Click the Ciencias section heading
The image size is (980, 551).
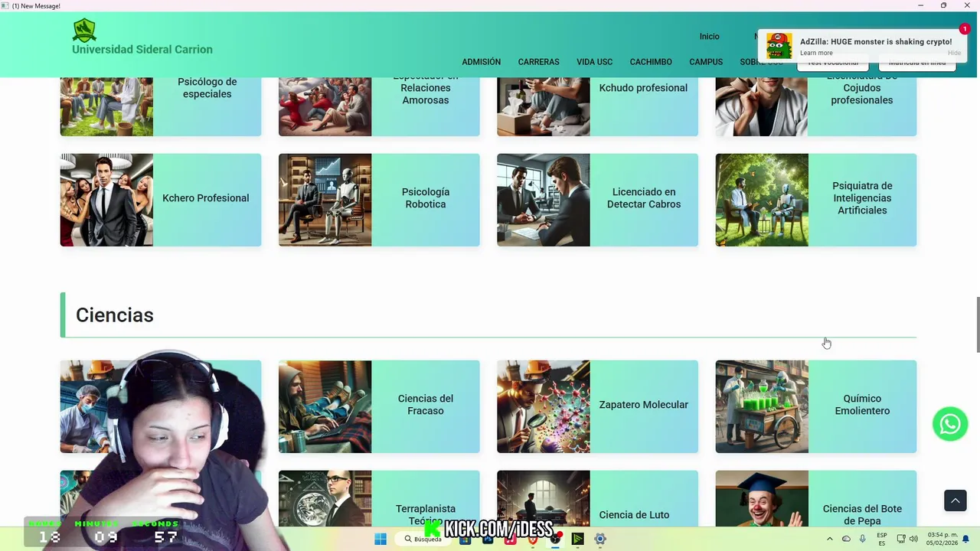115,315
